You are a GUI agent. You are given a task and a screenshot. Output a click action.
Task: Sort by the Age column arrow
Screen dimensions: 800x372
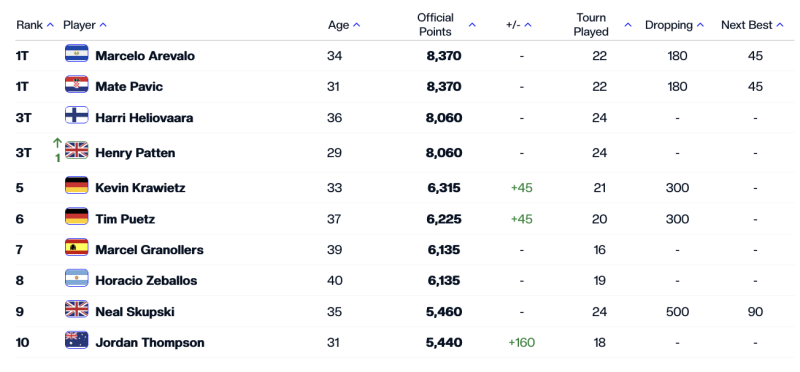[357, 25]
